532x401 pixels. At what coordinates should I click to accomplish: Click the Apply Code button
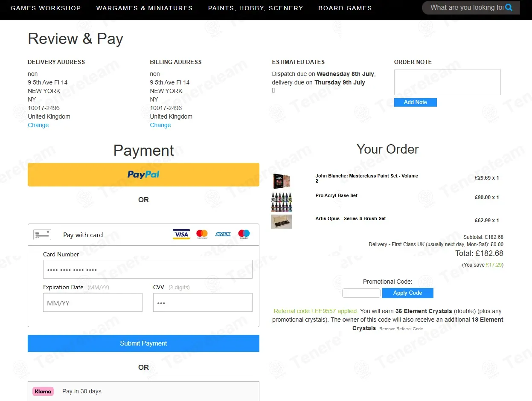point(408,293)
